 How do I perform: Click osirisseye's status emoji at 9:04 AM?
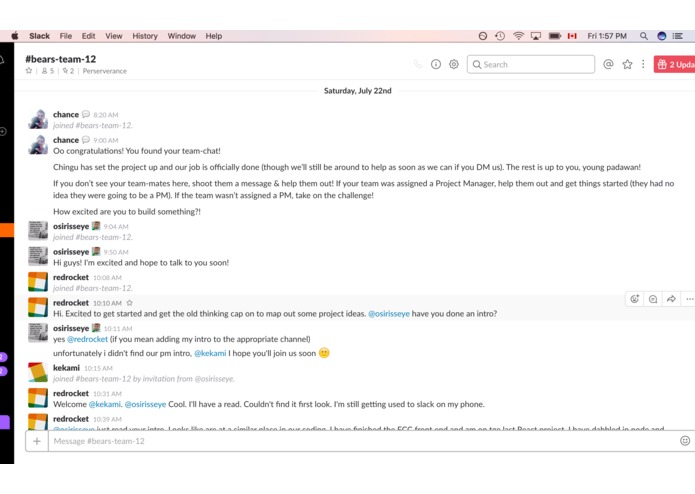click(96, 226)
